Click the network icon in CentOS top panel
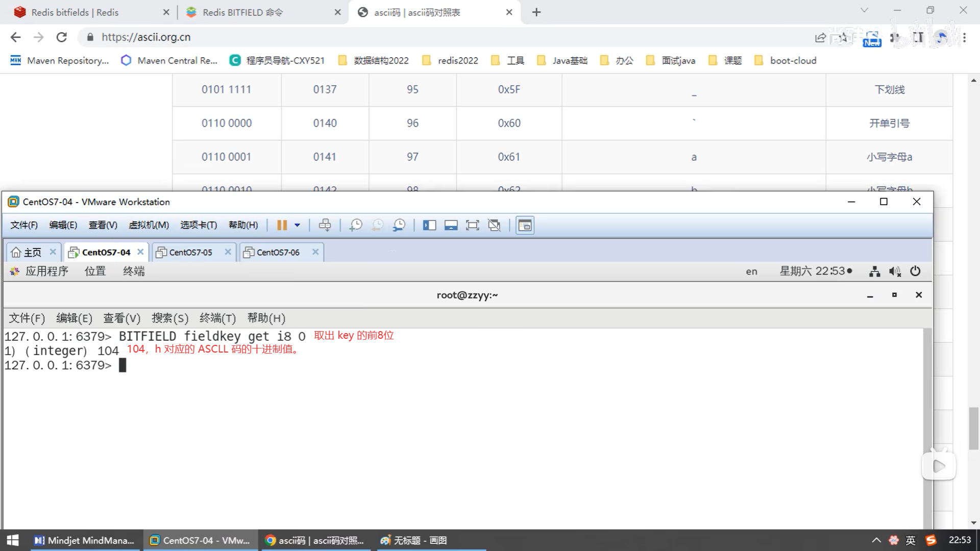 point(874,271)
